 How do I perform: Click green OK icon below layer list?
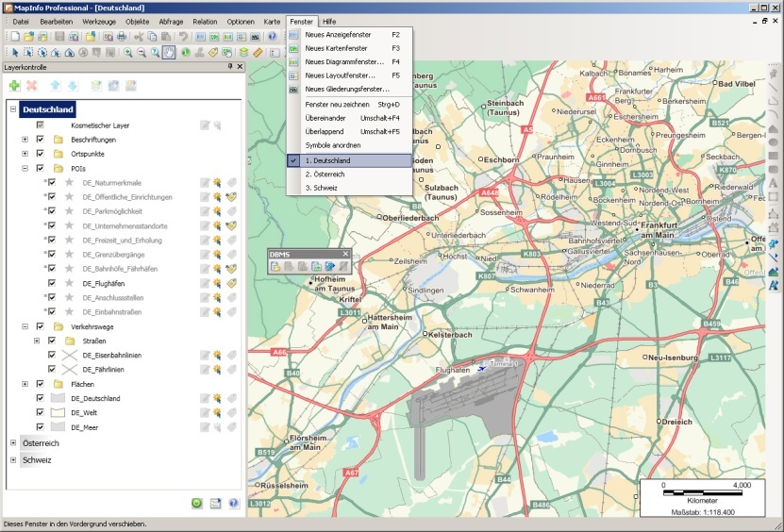coord(197,504)
